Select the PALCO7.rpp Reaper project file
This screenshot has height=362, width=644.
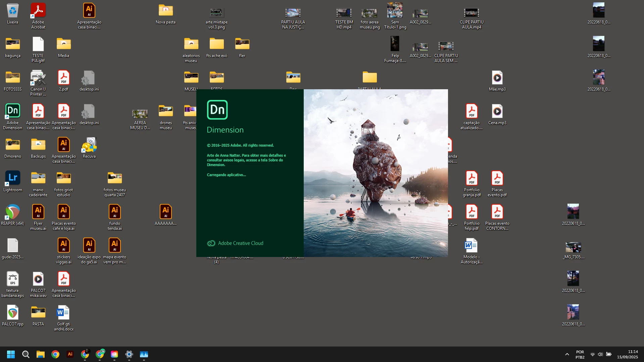pyautogui.click(x=13, y=316)
